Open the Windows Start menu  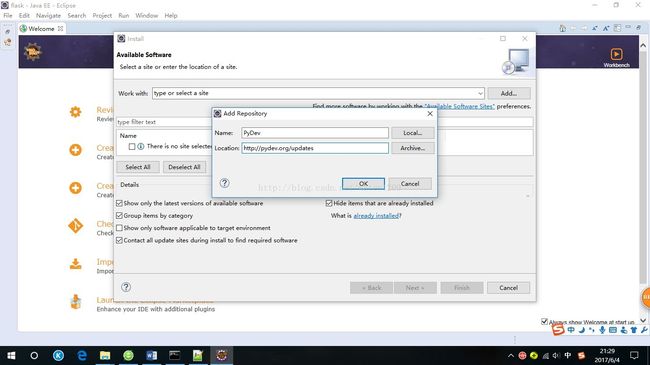[x=11, y=355]
